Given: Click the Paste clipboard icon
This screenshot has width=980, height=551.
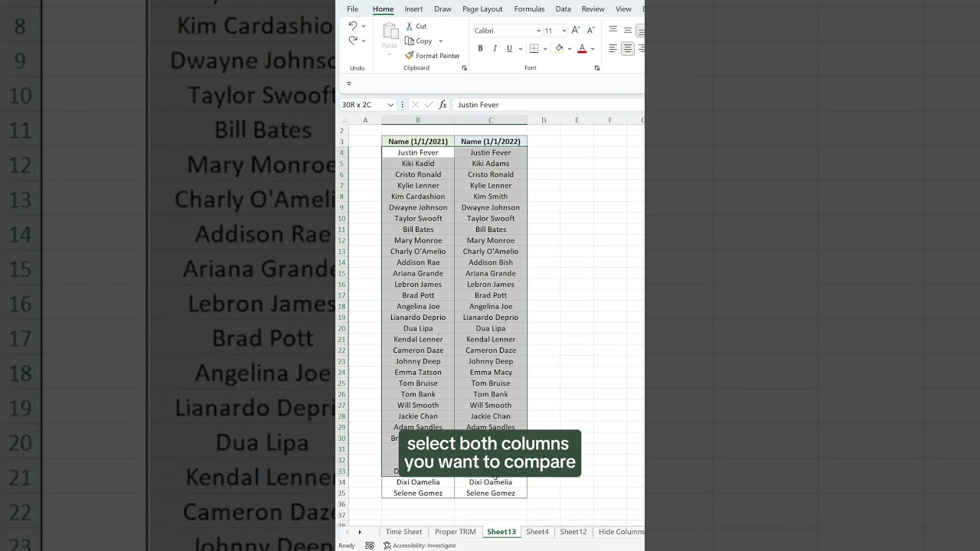Looking at the screenshot, I should point(390,32).
